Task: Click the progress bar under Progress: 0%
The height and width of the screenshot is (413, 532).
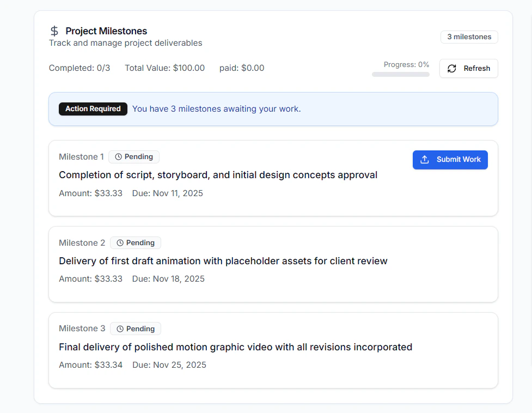Action: pyautogui.click(x=400, y=75)
